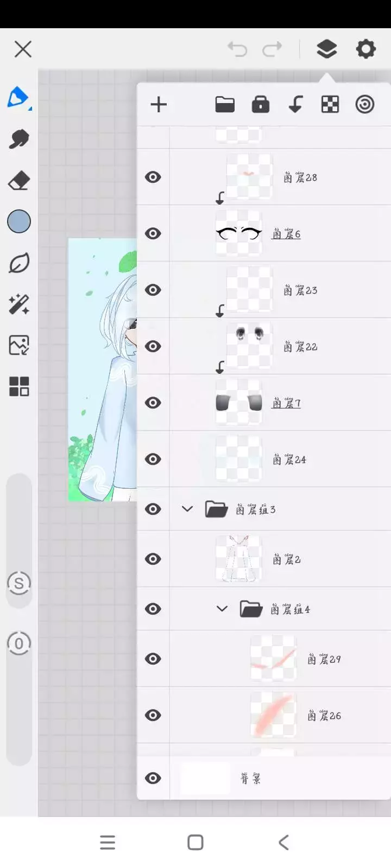Screen dimensions: 391x868
Task: Hide layer 图层28
Action: pyautogui.click(x=153, y=177)
